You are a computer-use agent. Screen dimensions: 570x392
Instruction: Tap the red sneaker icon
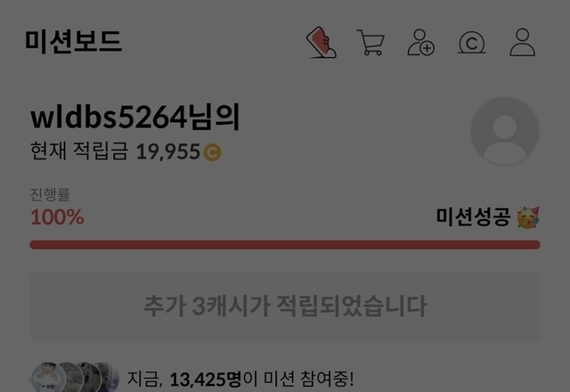[x=322, y=42]
